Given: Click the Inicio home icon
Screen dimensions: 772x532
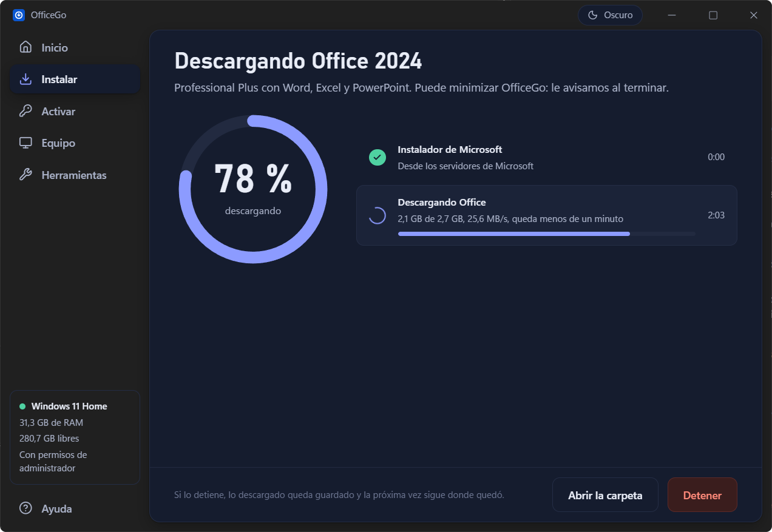Looking at the screenshot, I should 25,47.
